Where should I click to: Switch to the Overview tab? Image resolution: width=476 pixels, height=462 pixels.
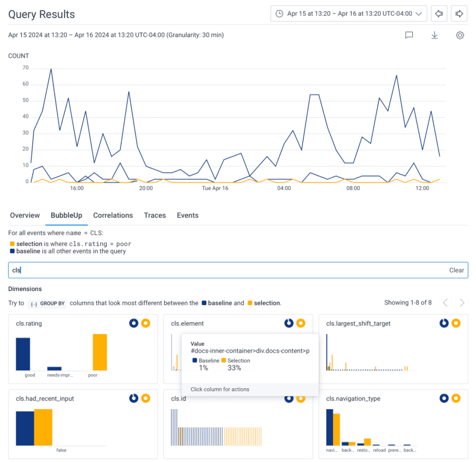point(25,216)
